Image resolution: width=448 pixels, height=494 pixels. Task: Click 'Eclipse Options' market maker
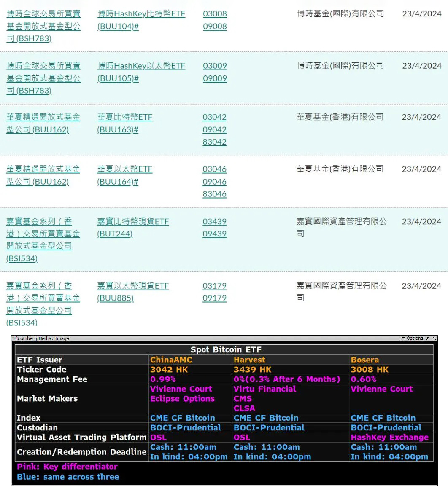(x=182, y=399)
